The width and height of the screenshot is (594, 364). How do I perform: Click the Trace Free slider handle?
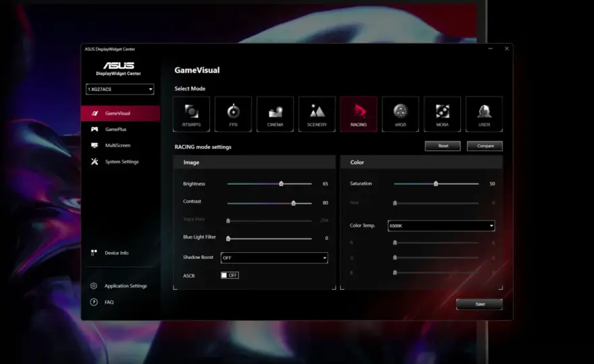coord(228,220)
